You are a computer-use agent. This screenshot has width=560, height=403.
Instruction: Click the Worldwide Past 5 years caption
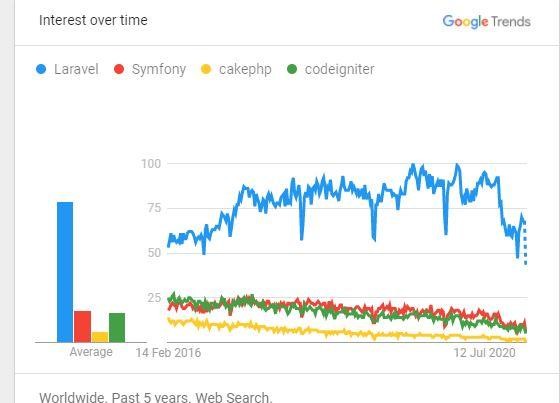point(156,397)
